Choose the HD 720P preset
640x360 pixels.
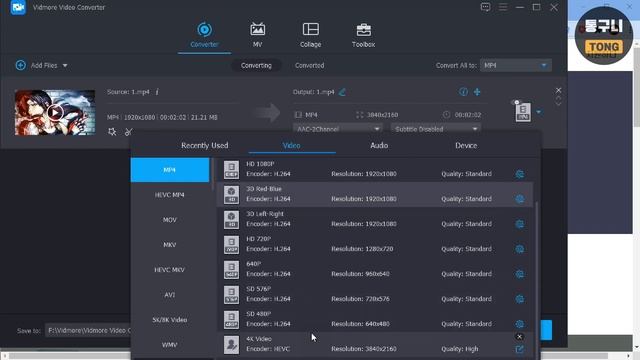click(x=375, y=244)
